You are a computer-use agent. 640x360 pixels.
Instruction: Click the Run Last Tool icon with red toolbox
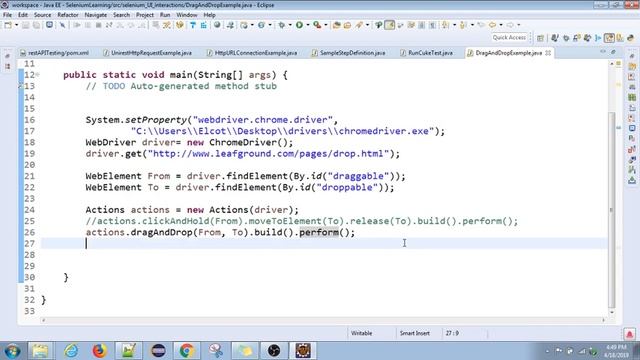(x=317, y=25)
